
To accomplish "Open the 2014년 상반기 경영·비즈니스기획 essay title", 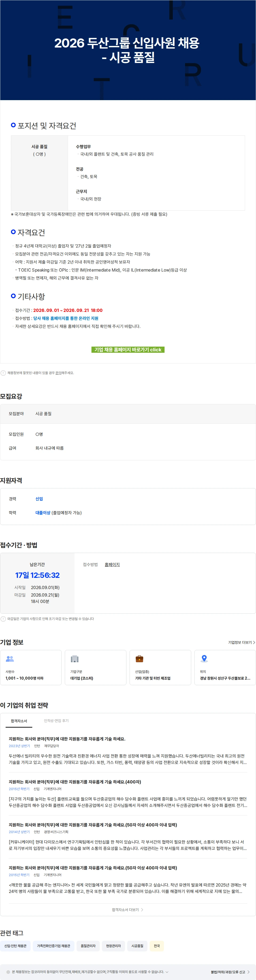I will pyautogui.click(x=93, y=825).
